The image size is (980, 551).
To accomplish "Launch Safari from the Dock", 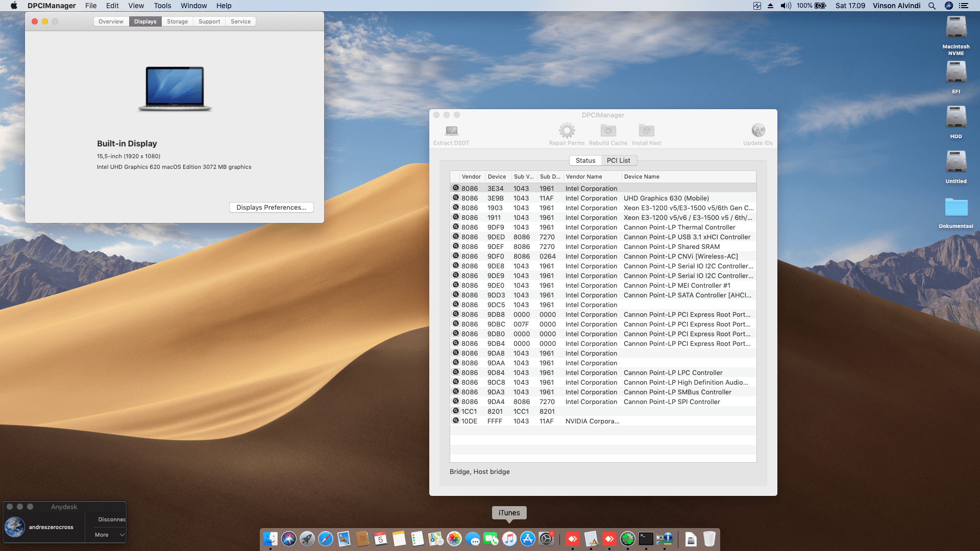I will pos(326,539).
